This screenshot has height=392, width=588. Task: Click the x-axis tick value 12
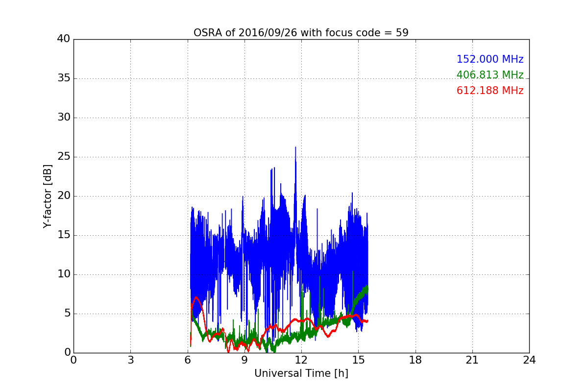(301, 360)
